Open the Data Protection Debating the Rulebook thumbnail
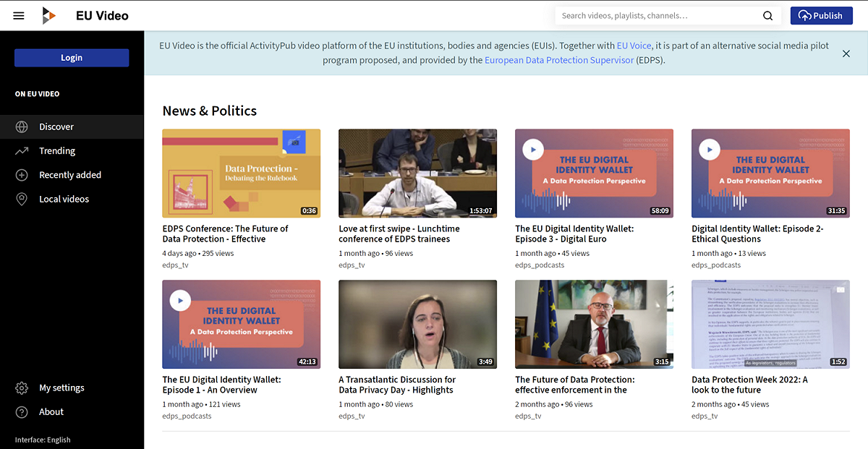Image resolution: width=868 pixels, height=449 pixels. (241, 174)
